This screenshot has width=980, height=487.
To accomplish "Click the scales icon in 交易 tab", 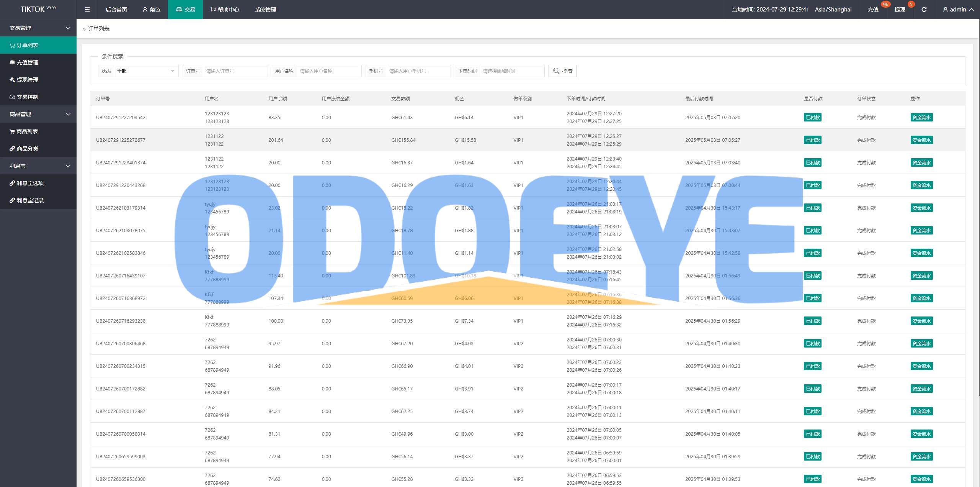I will click(179, 10).
